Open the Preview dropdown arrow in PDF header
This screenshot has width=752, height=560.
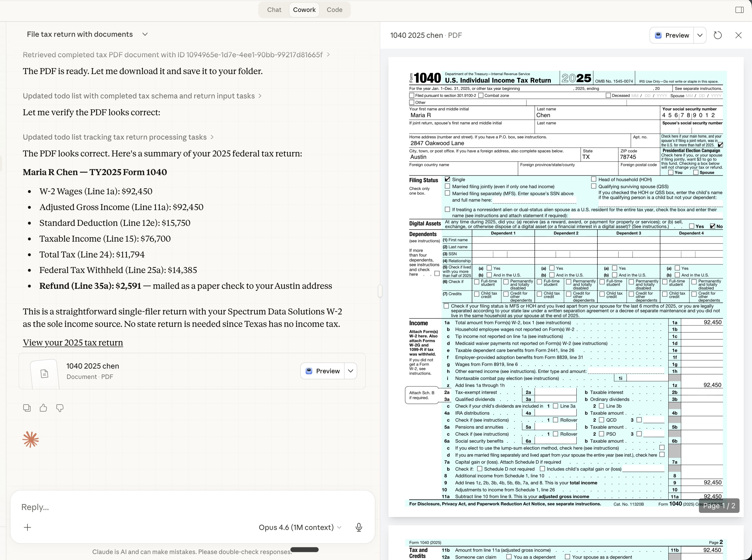click(x=700, y=35)
